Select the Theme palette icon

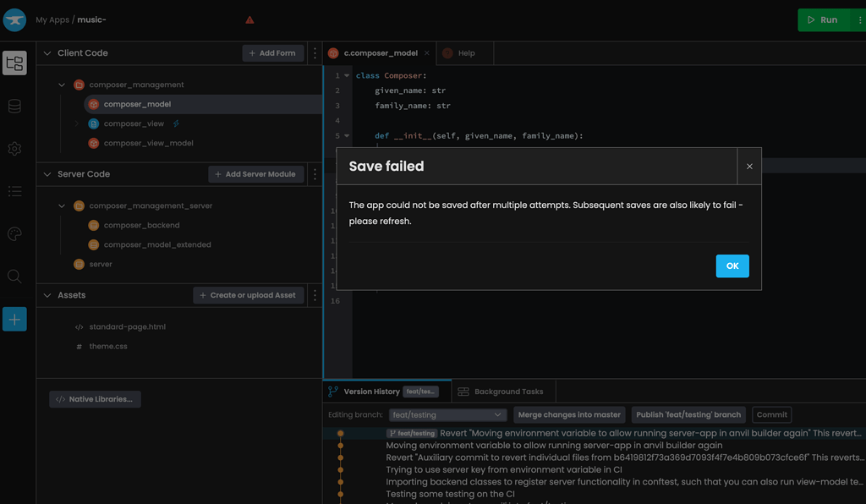pos(14,233)
